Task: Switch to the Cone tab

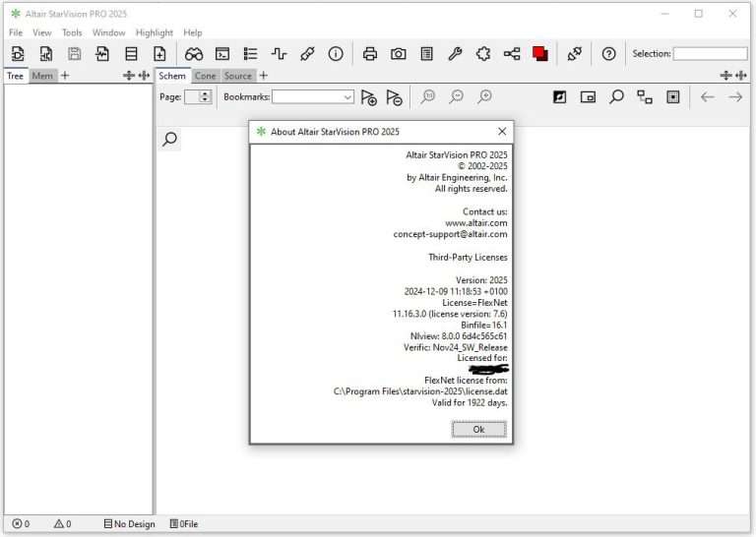Action: (205, 76)
